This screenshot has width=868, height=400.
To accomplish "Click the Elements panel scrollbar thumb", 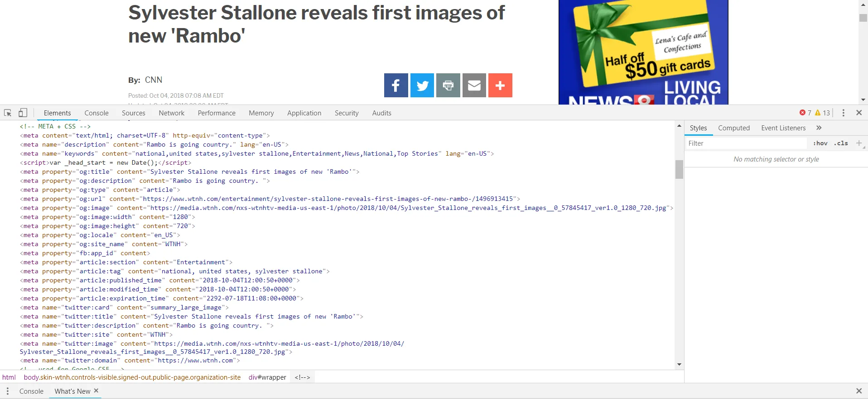I will 679,169.
